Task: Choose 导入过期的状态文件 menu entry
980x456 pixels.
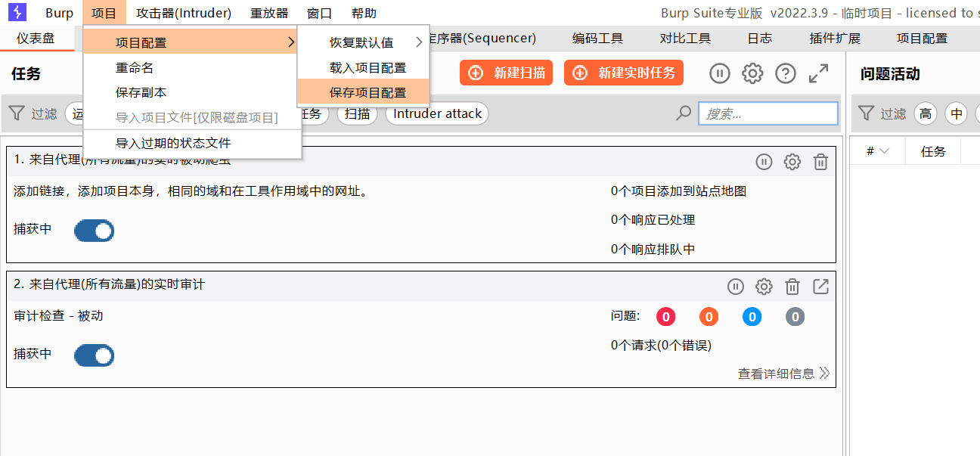Action: point(192,143)
